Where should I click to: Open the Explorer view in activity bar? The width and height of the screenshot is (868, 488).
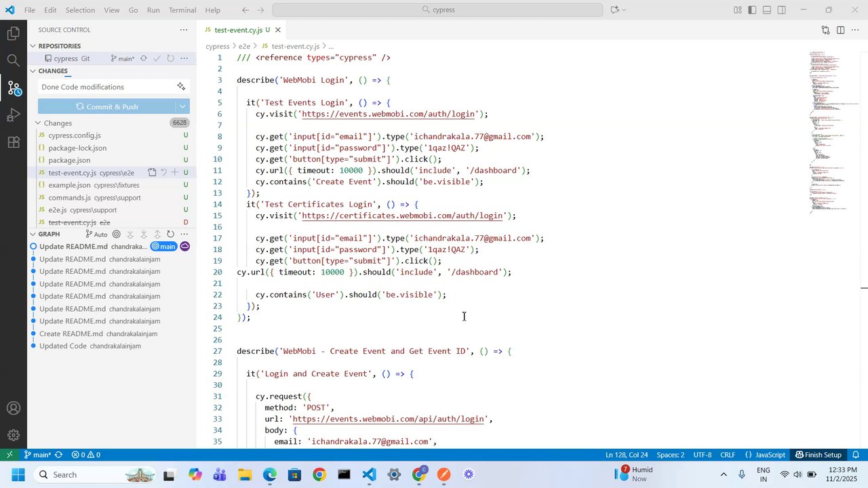click(x=13, y=33)
